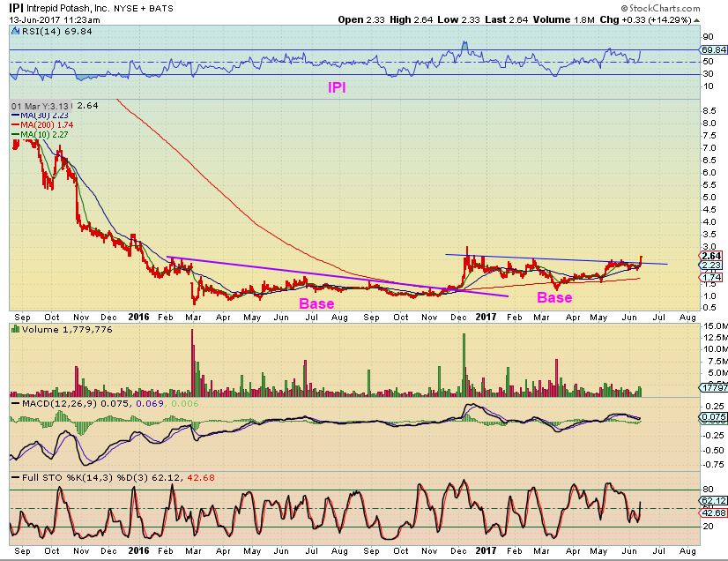The image size is (728, 561).
Task: Click the -0.75 label on the MACD axis
Action: (x=712, y=464)
